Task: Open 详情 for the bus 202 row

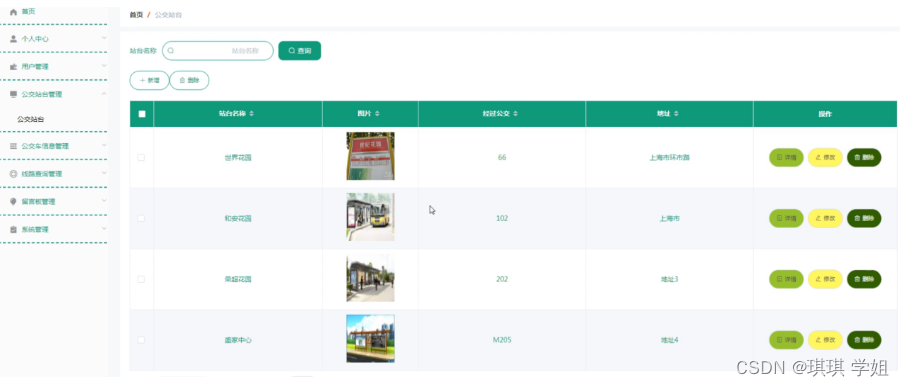Action: point(786,279)
